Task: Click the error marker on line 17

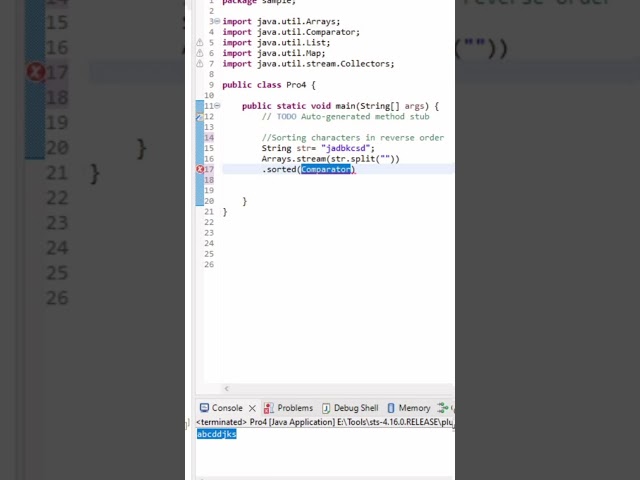Action: pos(200,169)
